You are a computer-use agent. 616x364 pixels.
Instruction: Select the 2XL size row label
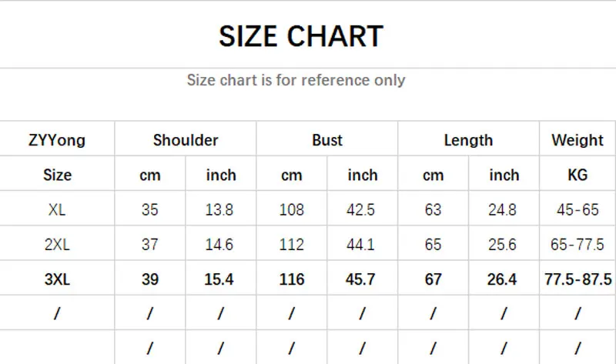tap(57, 245)
